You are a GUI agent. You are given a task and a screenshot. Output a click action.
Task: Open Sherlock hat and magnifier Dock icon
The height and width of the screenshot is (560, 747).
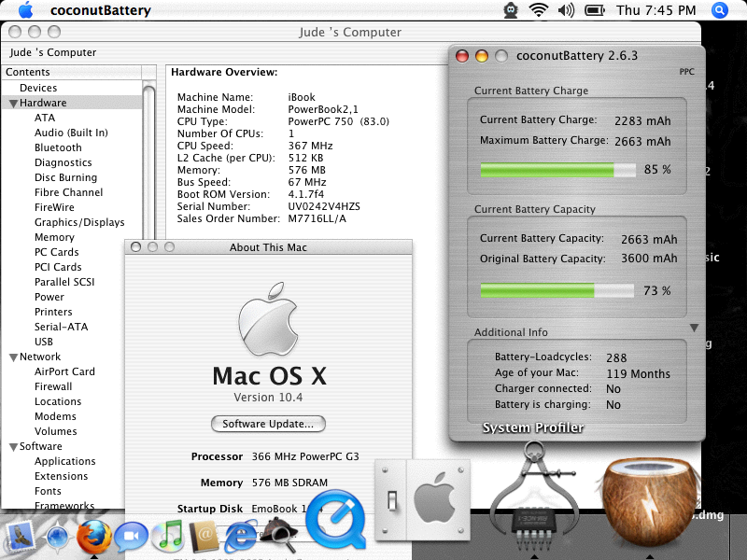tap(279, 534)
